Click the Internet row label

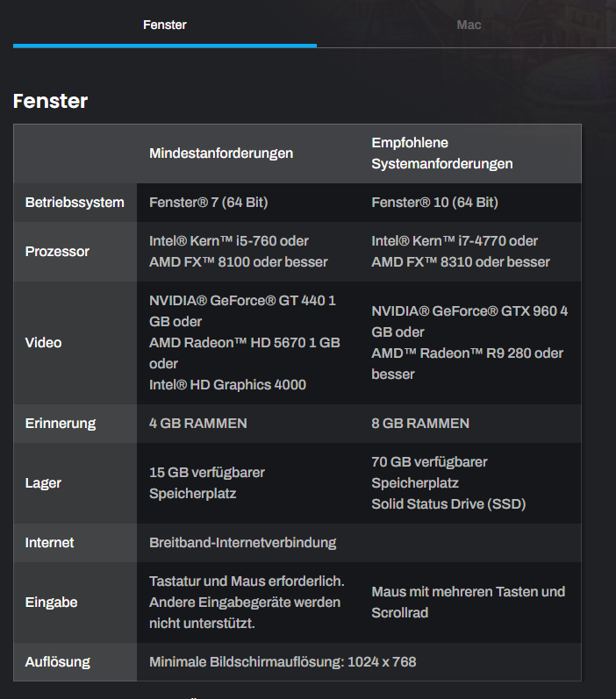50,543
